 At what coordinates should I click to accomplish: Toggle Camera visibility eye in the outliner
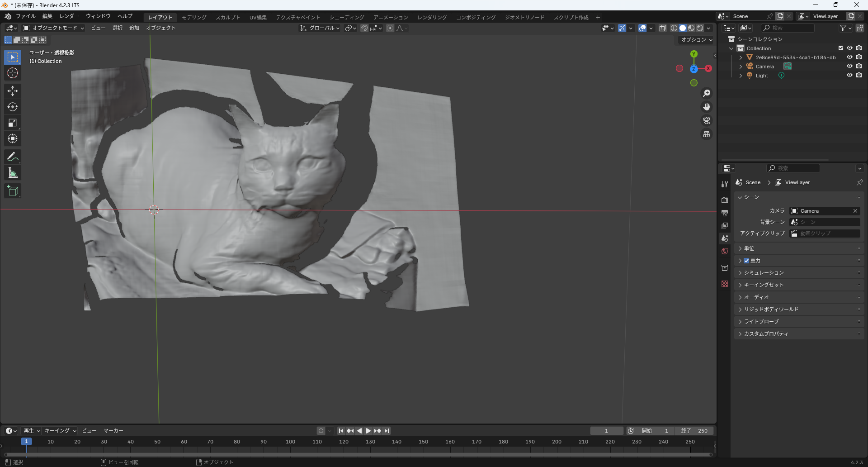(849, 67)
